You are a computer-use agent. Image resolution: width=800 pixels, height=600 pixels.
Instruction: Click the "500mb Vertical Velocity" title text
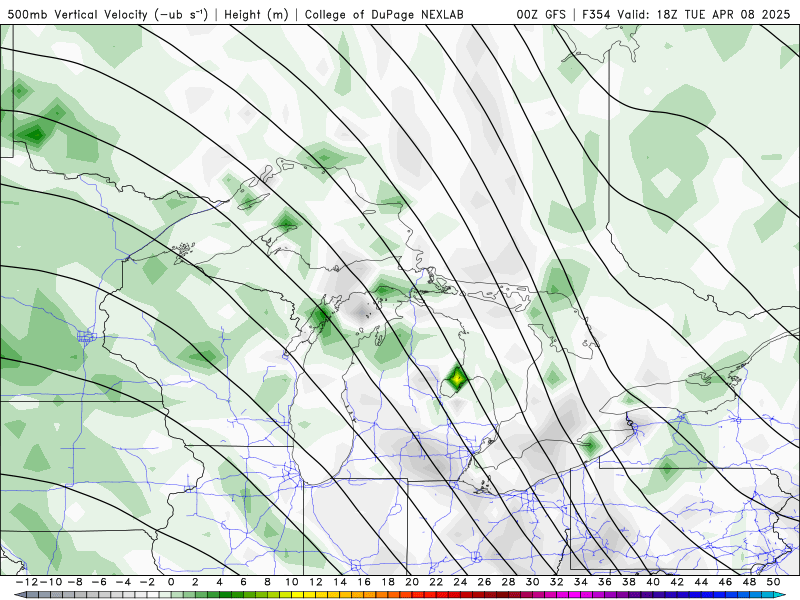[x=78, y=15]
